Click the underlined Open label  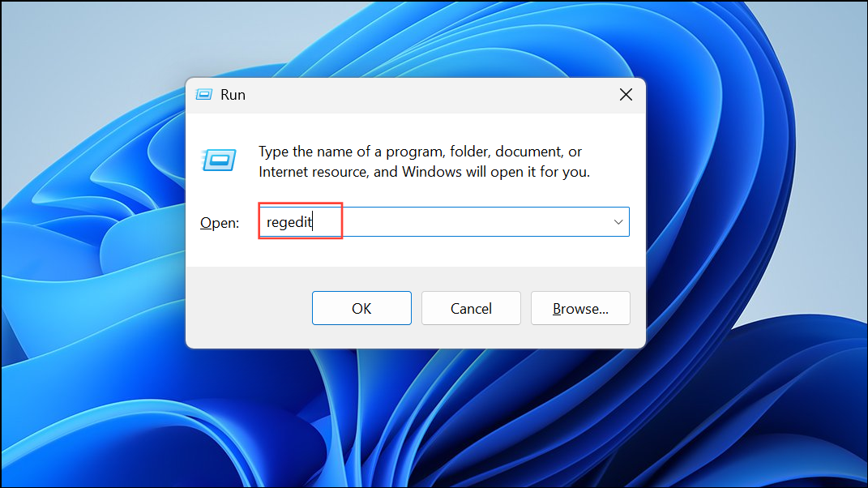click(219, 222)
